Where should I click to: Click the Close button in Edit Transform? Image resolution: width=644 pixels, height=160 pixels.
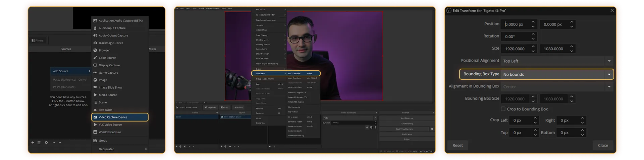pyautogui.click(x=603, y=145)
